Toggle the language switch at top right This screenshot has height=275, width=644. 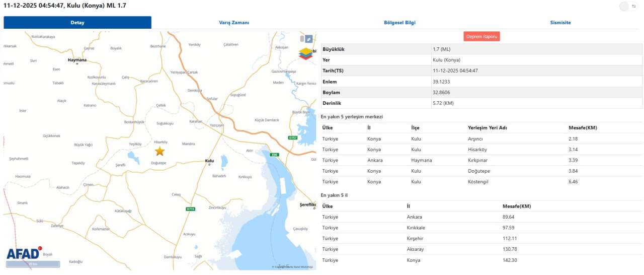point(625,7)
